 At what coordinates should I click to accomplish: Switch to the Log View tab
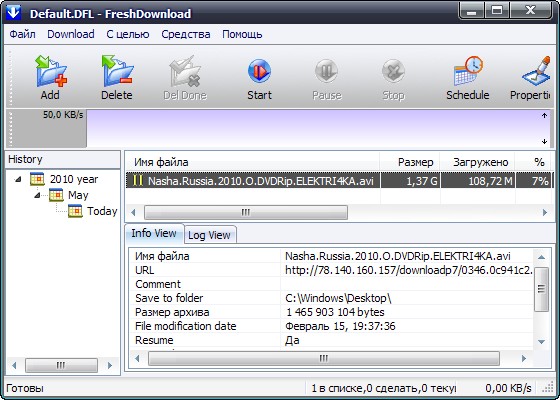209,235
